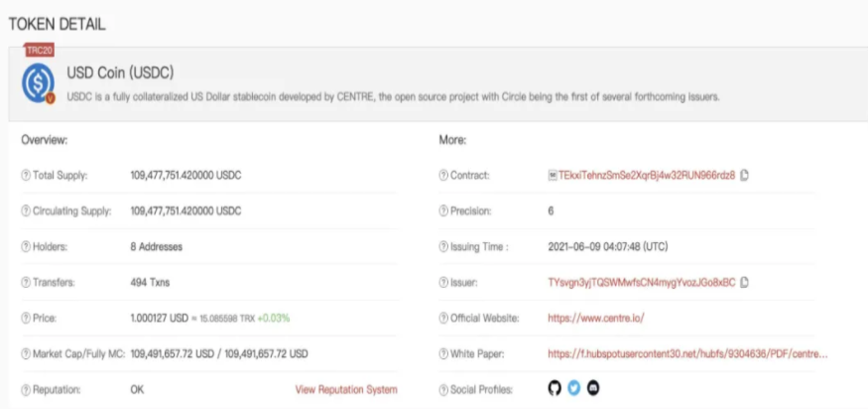868x409 pixels.
Task: Click the help icon beside Issuing Time
Action: point(443,246)
